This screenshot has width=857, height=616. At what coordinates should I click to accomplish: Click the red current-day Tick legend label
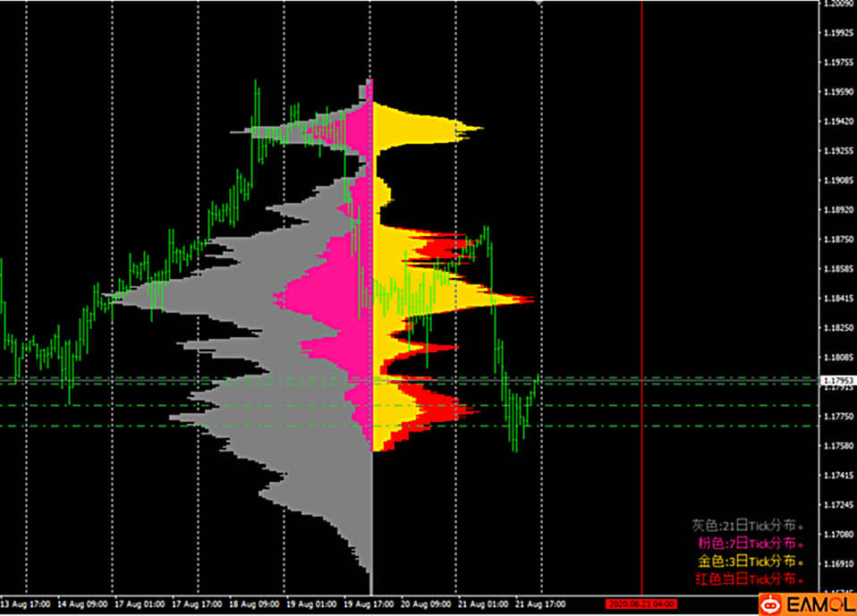(x=747, y=579)
